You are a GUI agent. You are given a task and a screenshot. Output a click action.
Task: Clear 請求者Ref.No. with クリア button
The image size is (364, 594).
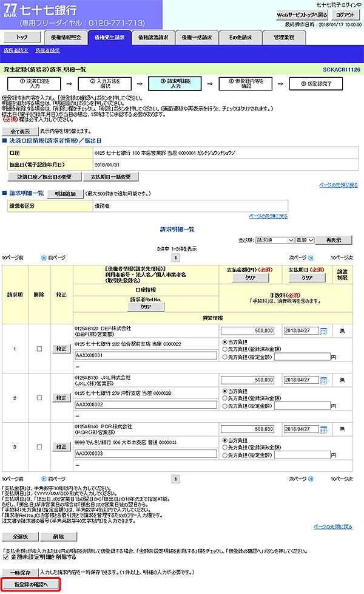point(146,307)
